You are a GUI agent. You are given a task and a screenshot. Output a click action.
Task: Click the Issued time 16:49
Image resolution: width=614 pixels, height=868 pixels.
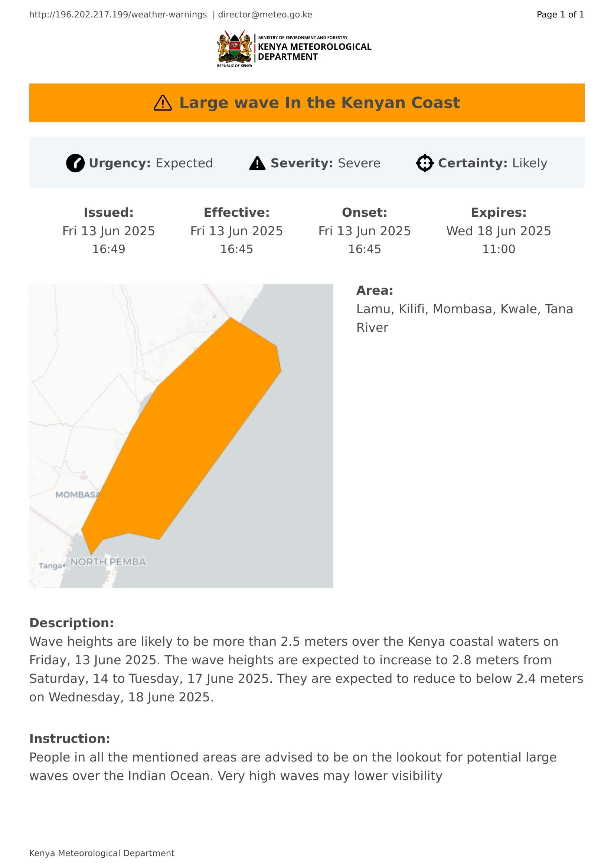[109, 249]
